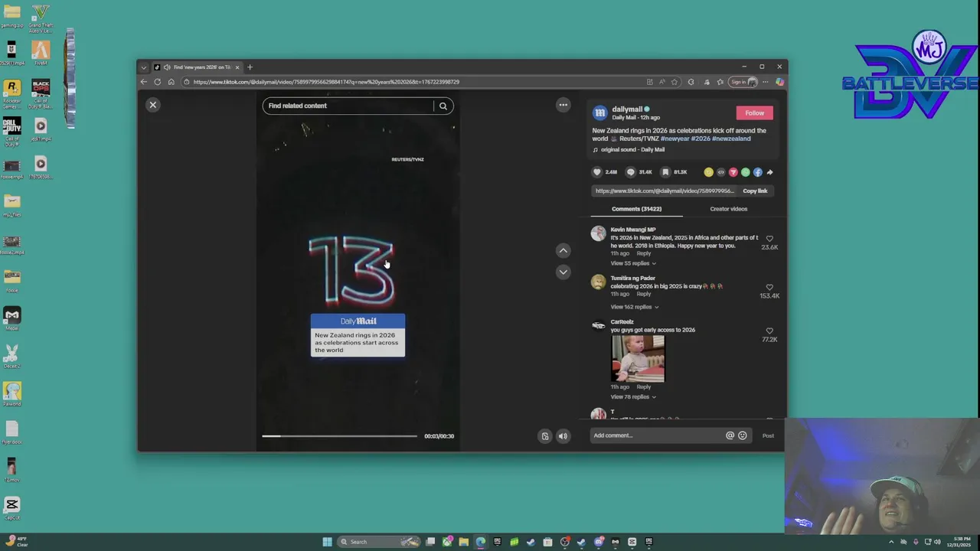Click the Copy link button

pos(755,191)
